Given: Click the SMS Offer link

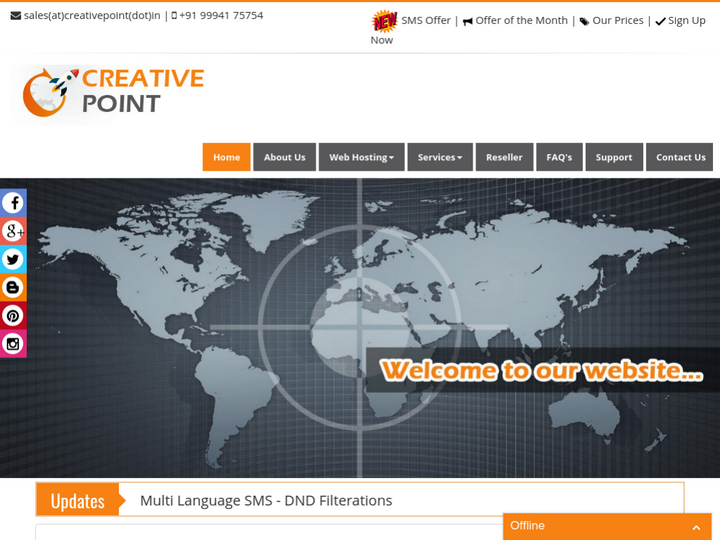Looking at the screenshot, I should click(x=425, y=20).
